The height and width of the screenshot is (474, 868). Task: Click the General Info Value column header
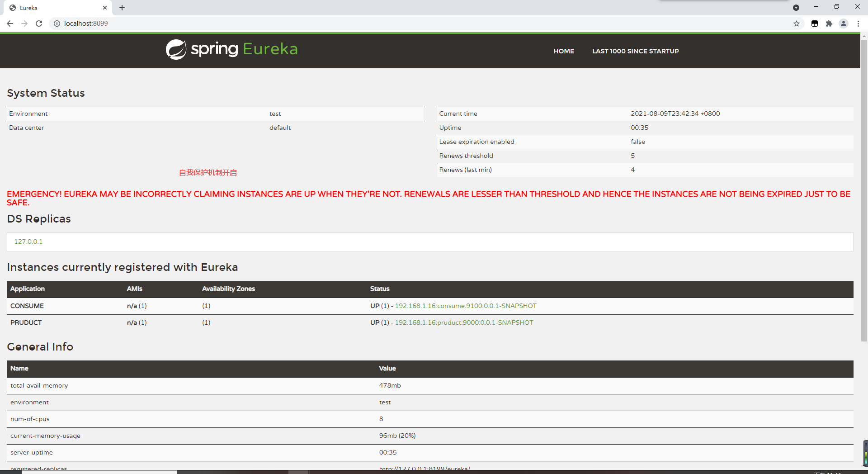pyautogui.click(x=387, y=368)
